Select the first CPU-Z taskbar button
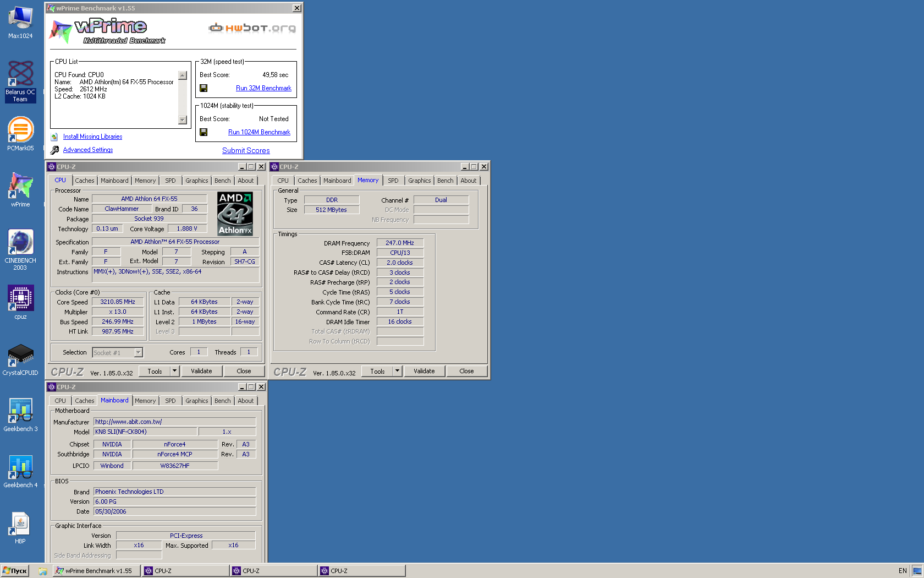The image size is (924, 578). click(x=185, y=571)
